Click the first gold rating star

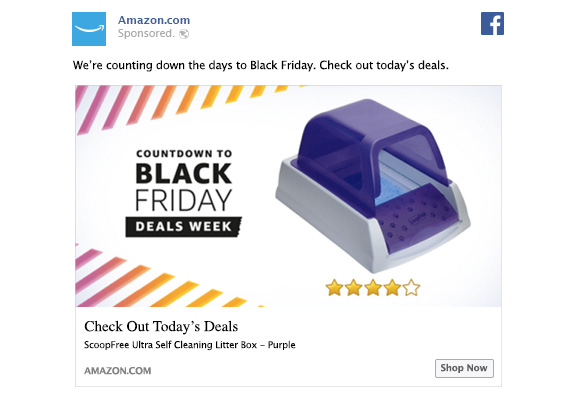[x=334, y=288]
